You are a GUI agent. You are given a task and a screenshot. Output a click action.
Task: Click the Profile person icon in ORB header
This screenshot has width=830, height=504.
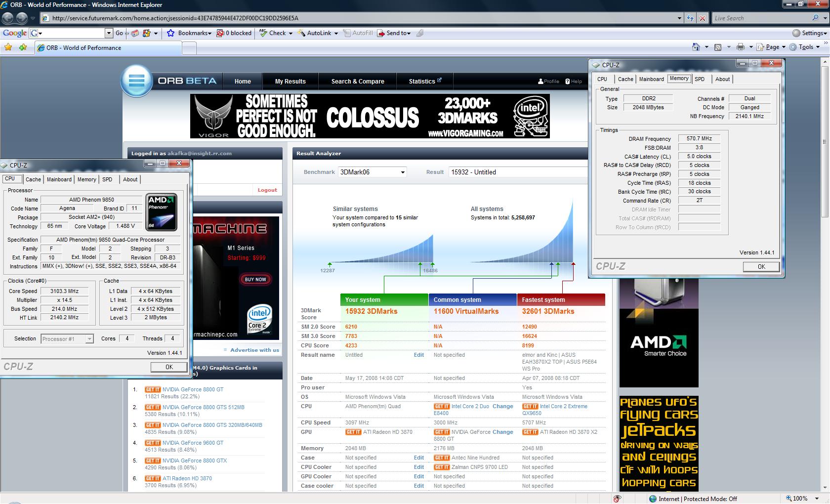coord(540,81)
